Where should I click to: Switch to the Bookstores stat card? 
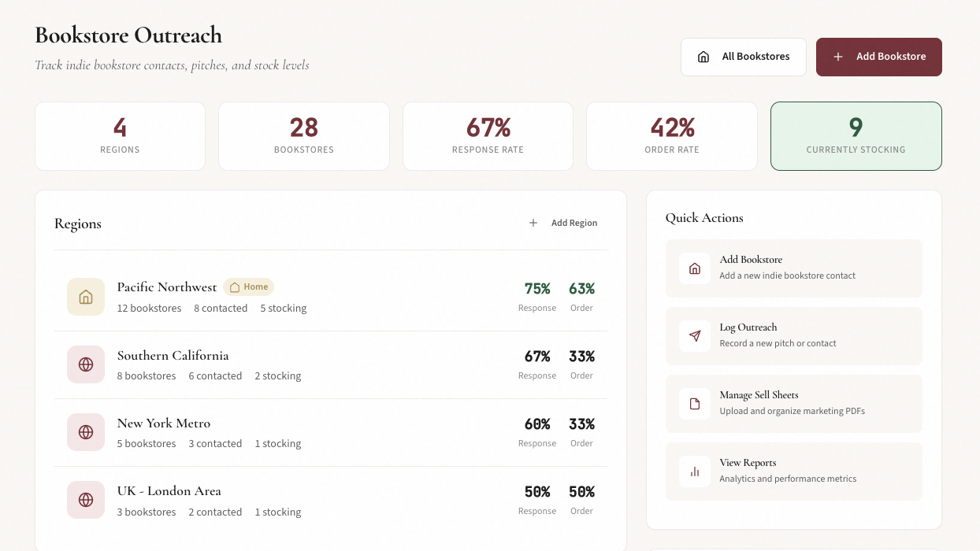[x=304, y=135]
